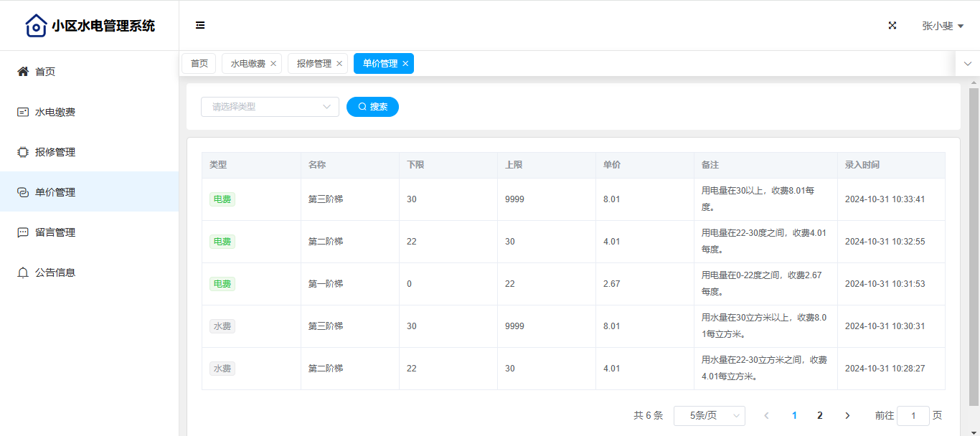Viewport: 980px width, 436px height.
Task: Toggle fullscreen mode icon
Action: tap(892, 25)
